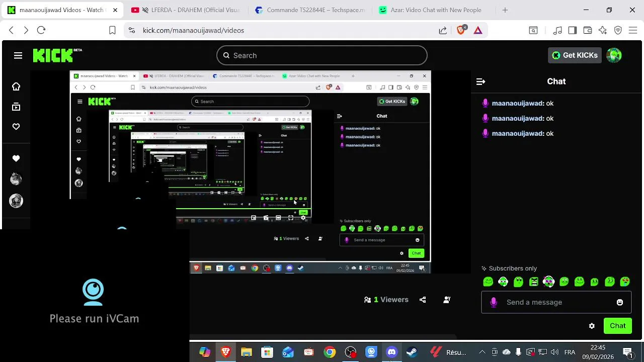The image size is (644, 362).
Task: Click the share icon below video
Action: click(x=423, y=300)
